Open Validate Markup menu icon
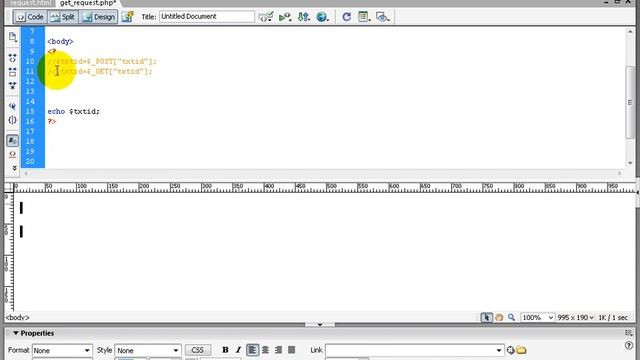 (x=266, y=17)
